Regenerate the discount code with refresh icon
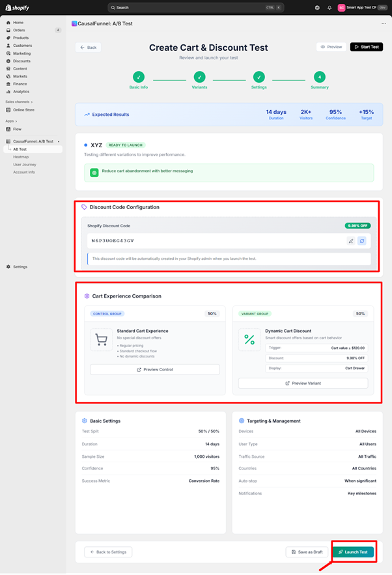 click(362, 241)
